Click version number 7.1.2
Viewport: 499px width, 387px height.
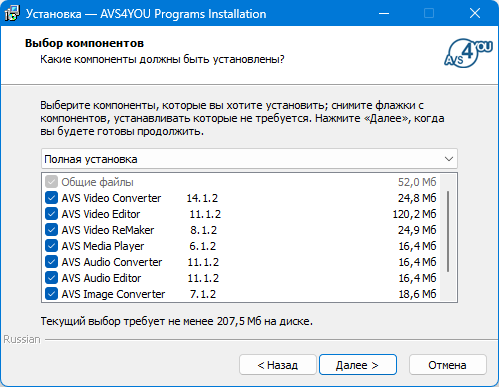coord(203,294)
